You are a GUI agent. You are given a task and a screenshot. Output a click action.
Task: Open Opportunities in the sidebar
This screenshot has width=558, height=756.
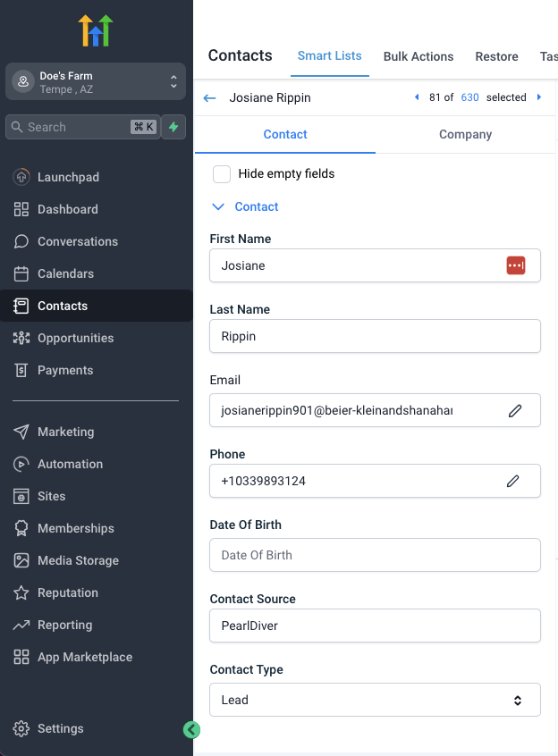pyautogui.click(x=75, y=338)
